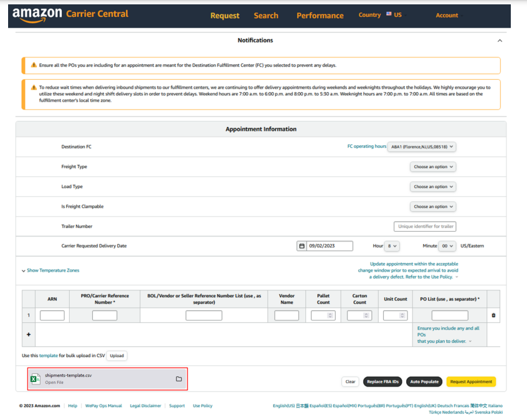Open Is Freight Clampable dropdown
Screen dimensions: 527x420
click(x=433, y=206)
